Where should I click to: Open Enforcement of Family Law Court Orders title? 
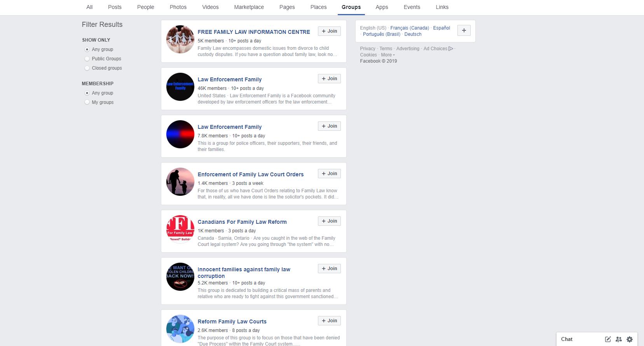pos(251,174)
